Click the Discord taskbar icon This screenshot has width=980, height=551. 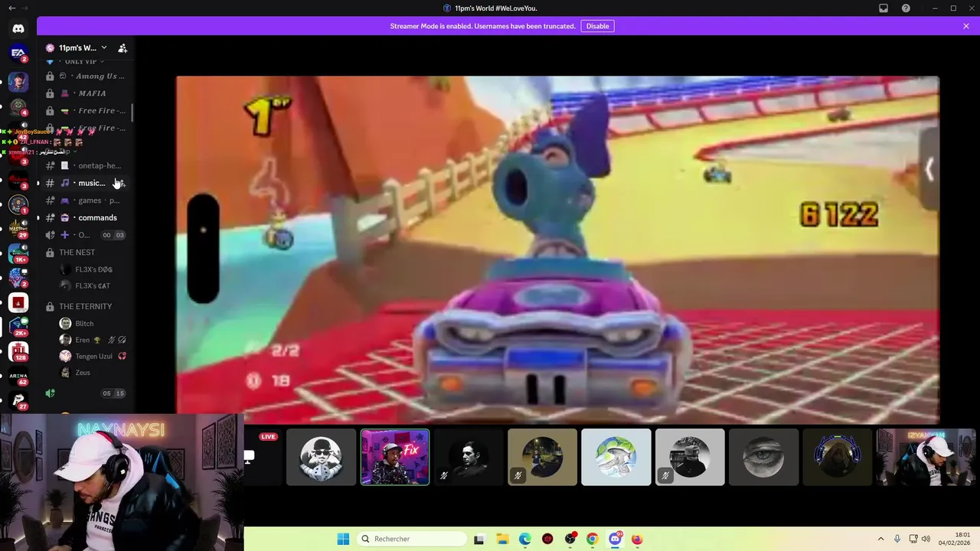coord(615,539)
